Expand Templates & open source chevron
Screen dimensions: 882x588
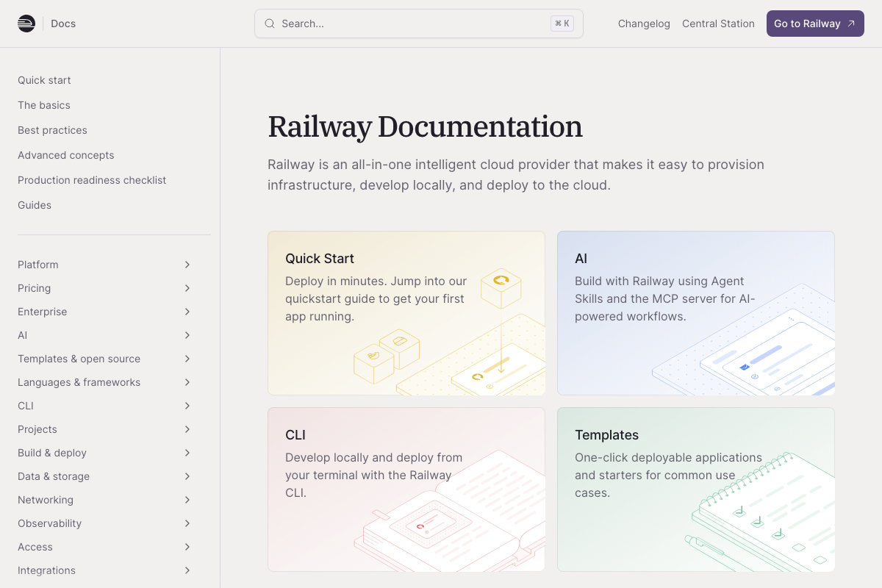[187, 359]
